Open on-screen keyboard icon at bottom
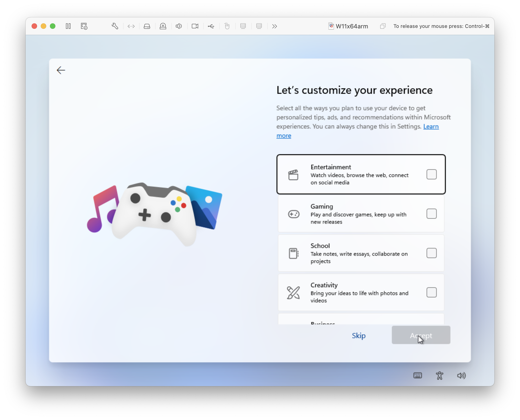Image resolution: width=520 pixels, height=420 pixels. 418,375
